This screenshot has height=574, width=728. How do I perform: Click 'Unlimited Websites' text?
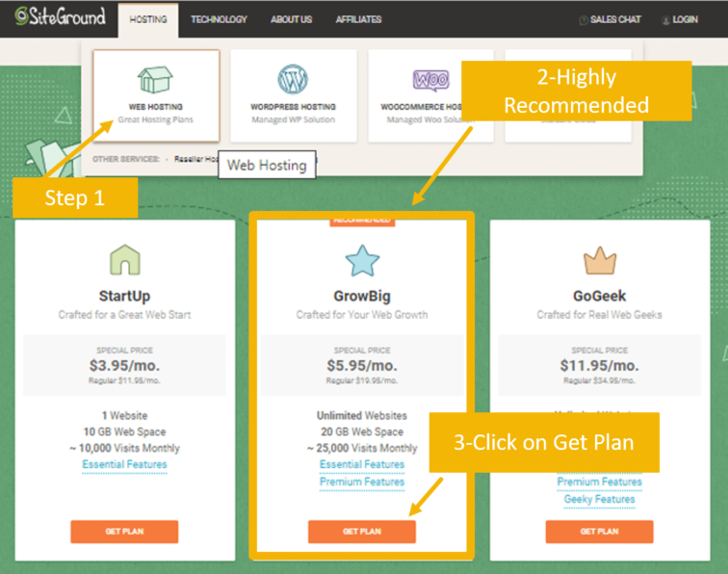[362, 416]
